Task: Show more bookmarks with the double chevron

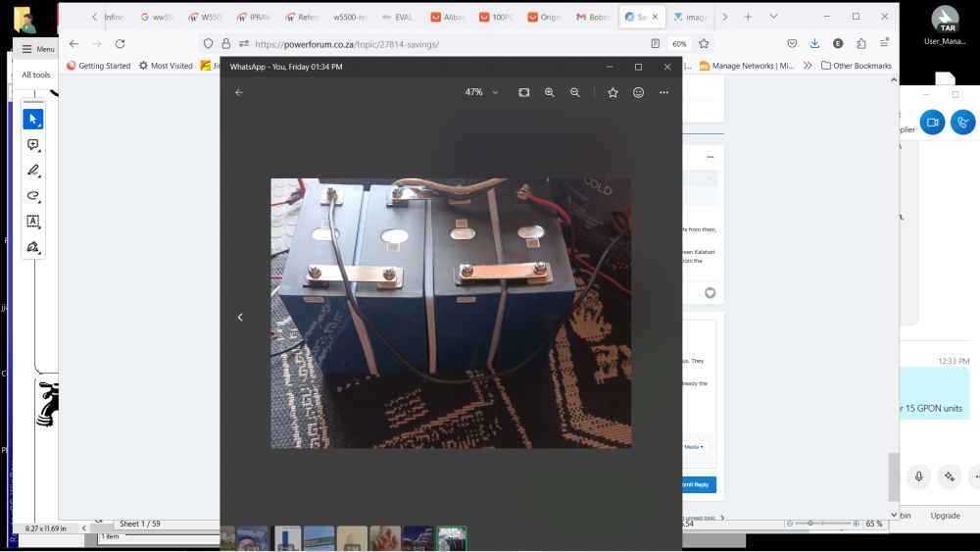Action: pyautogui.click(x=808, y=66)
